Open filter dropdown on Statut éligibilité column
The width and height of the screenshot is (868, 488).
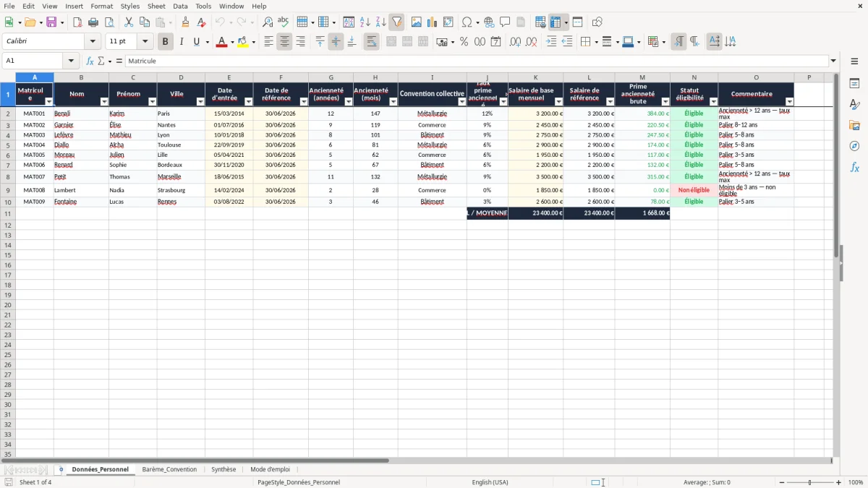[713, 102]
